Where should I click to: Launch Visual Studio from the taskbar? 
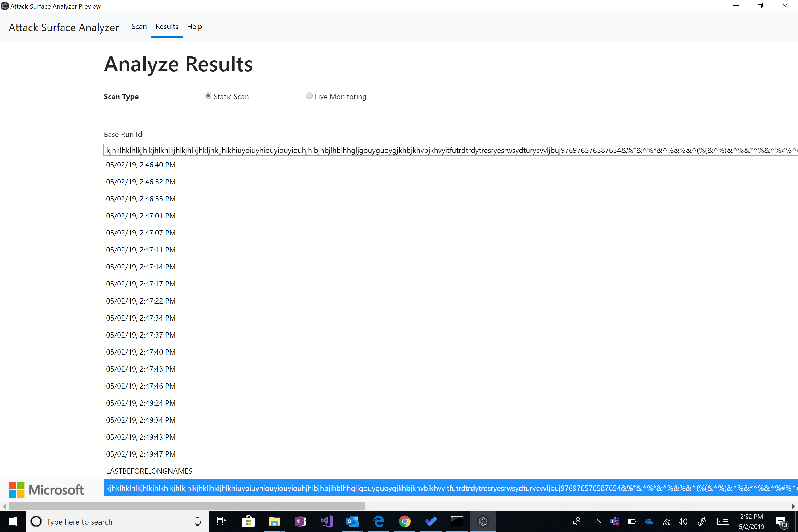click(x=326, y=521)
